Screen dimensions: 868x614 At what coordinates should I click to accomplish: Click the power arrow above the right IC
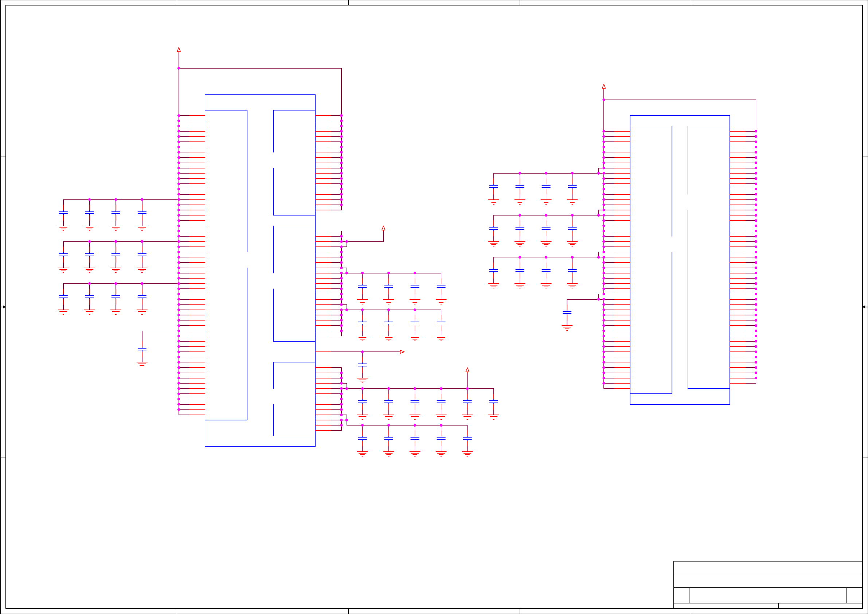coord(604,86)
